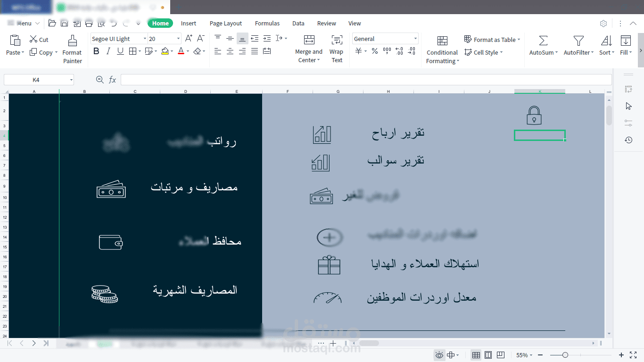The image size is (644, 362).
Task: Align text left
Action: tap(217, 51)
